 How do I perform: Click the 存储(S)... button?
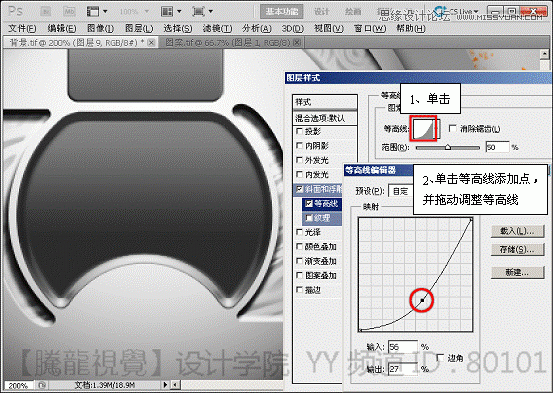tap(517, 250)
